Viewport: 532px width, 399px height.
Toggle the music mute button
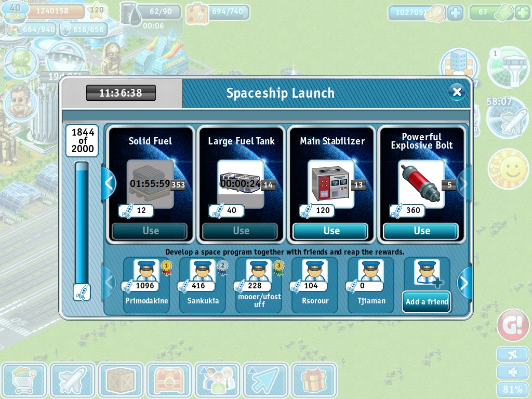(513, 354)
